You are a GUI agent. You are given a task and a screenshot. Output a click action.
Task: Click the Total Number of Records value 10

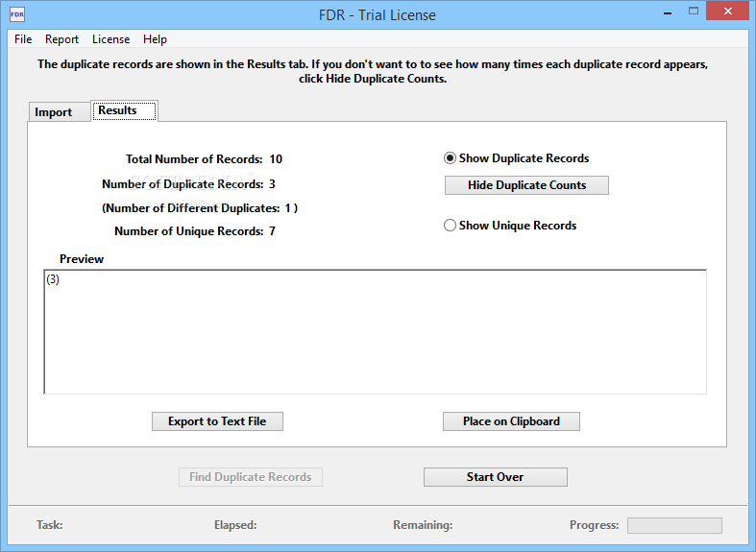point(276,159)
